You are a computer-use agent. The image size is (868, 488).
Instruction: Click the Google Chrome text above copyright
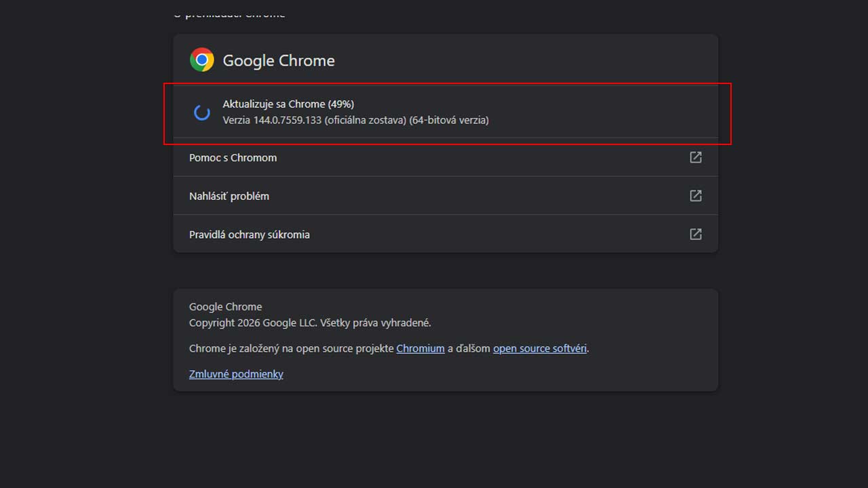click(x=225, y=306)
